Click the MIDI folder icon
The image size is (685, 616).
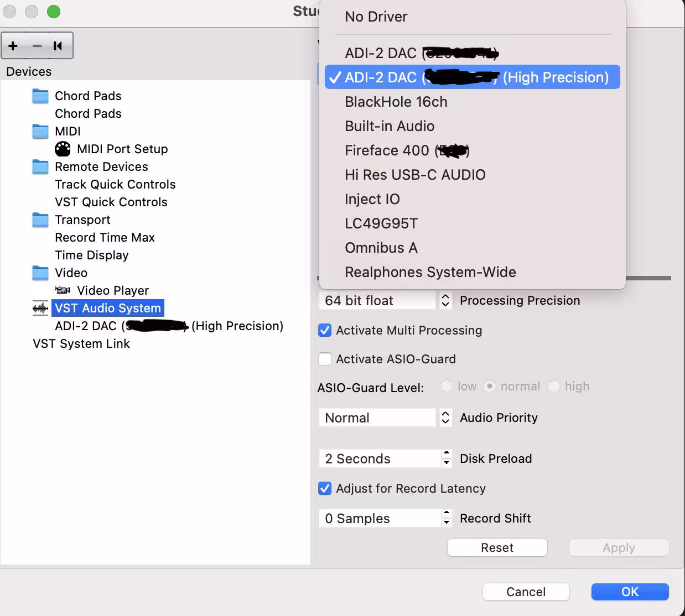click(40, 132)
